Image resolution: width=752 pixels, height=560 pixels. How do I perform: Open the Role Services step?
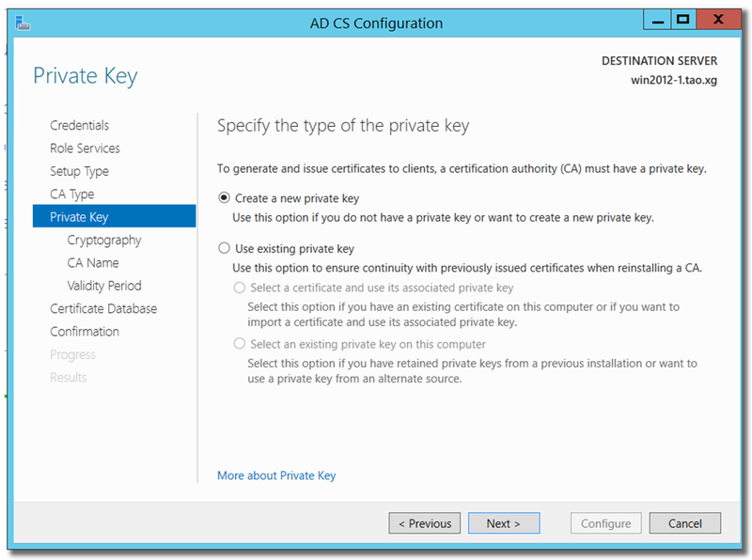tap(85, 148)
